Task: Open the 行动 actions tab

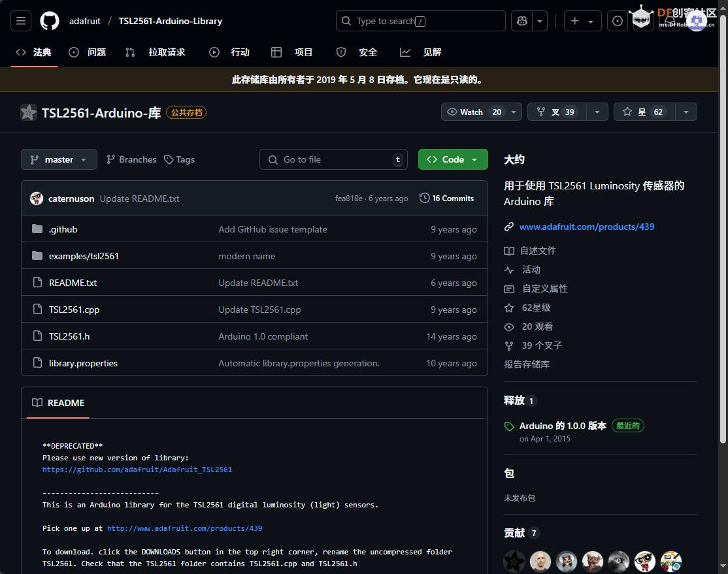Action: [230, 52]
